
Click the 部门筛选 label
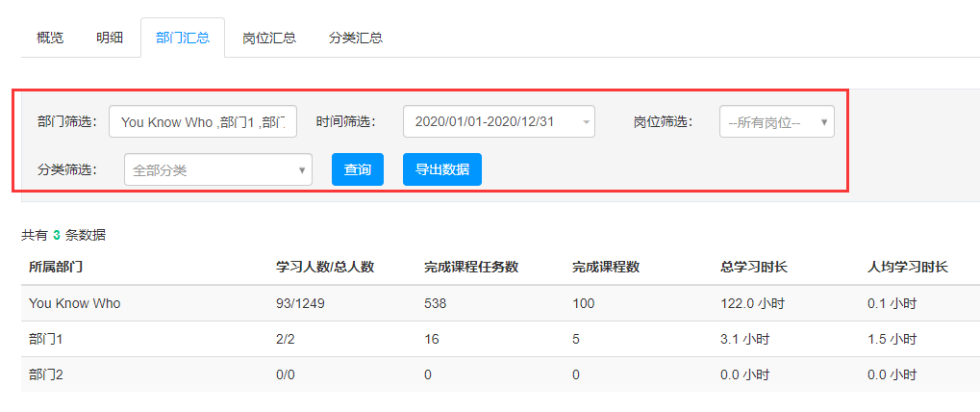pos(67,121)
